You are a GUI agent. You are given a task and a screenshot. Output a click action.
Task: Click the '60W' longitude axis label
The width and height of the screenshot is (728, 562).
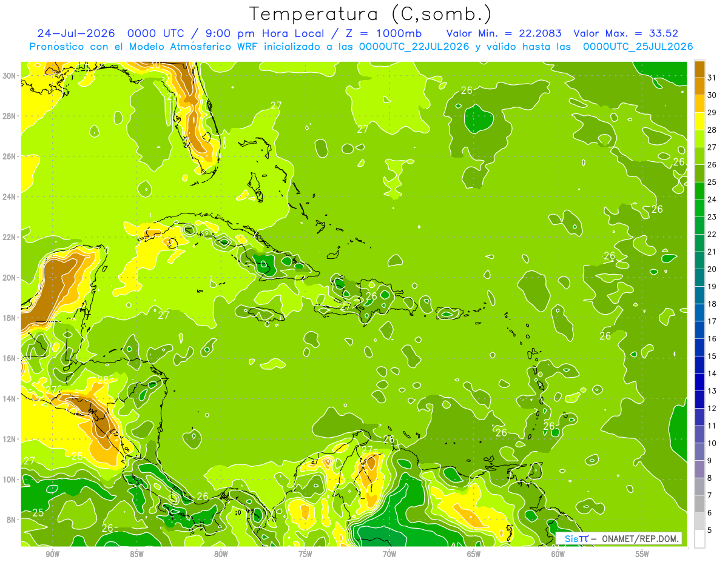click(558, 554)
